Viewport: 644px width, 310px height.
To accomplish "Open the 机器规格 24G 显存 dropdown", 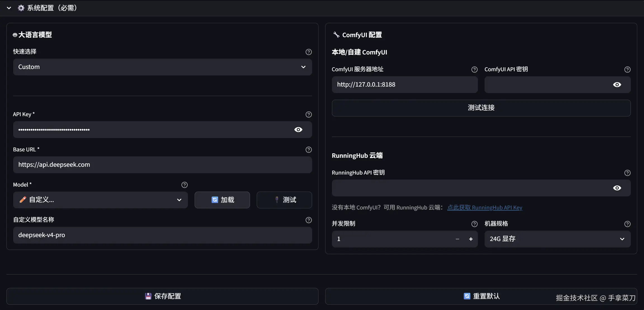I will click(557, 239).
